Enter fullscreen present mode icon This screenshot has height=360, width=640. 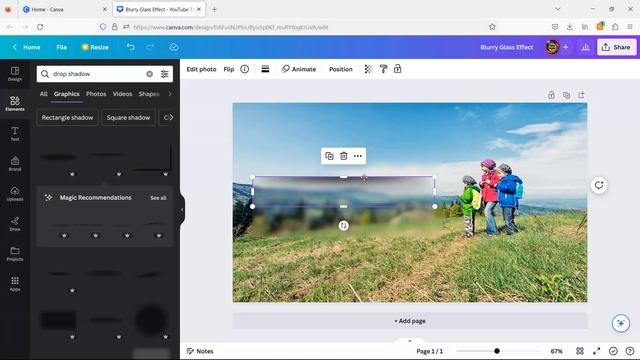click(597, 351)
